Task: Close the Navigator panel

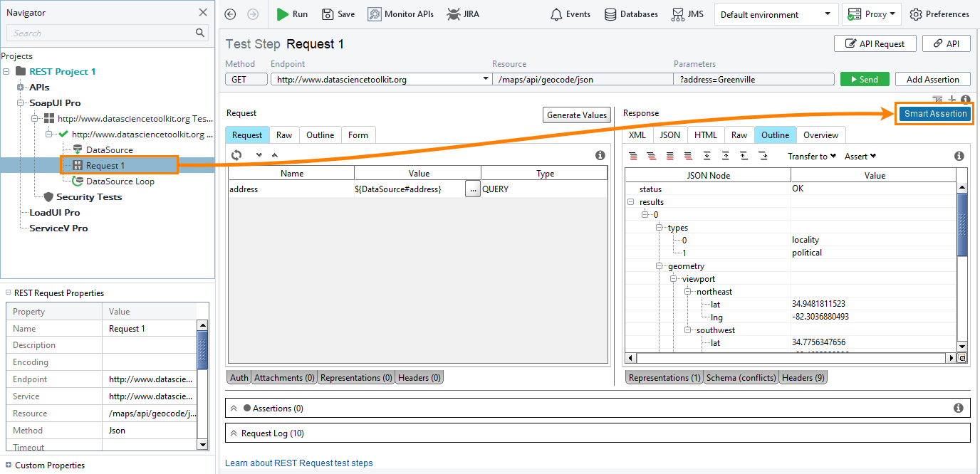Action: [x=203, y=12]
